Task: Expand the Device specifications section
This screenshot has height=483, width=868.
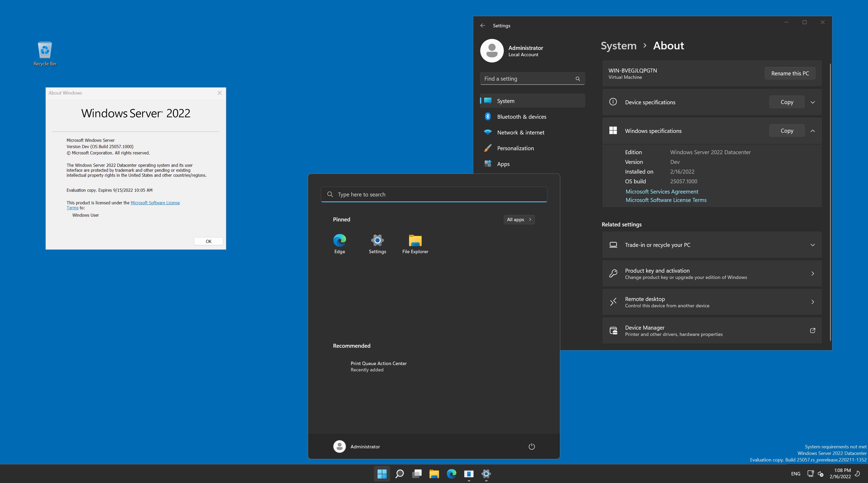Action: point(813,102)
